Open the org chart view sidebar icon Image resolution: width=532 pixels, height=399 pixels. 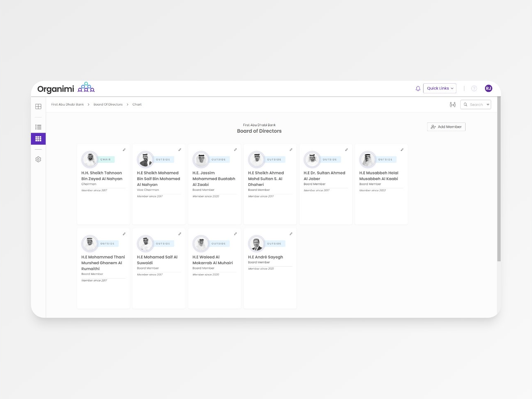click(38, 106)
